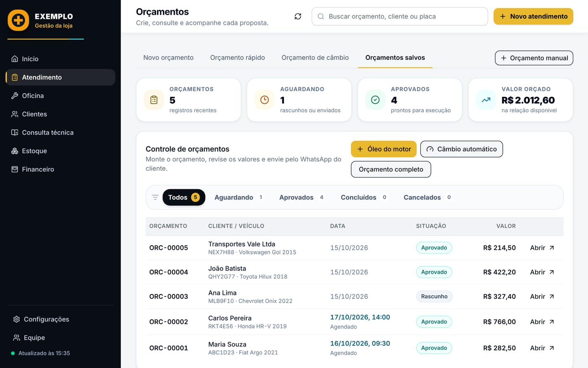Viewport: 588px width, 368px height.
Task: Filter by Concluídos status
Action: pyautogui.click(x=364, y=197)
